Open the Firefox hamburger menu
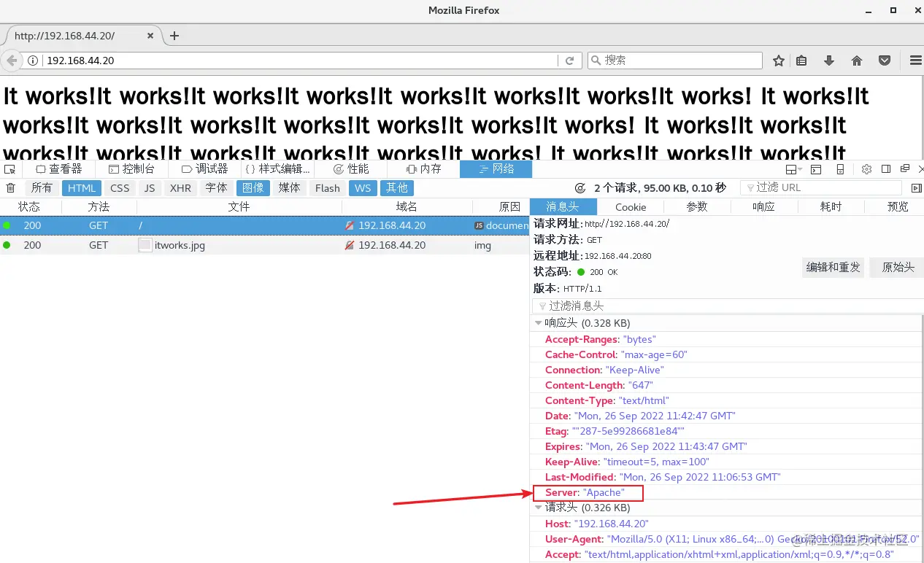Screen dimensions: 924x563 tap(915, 61)
